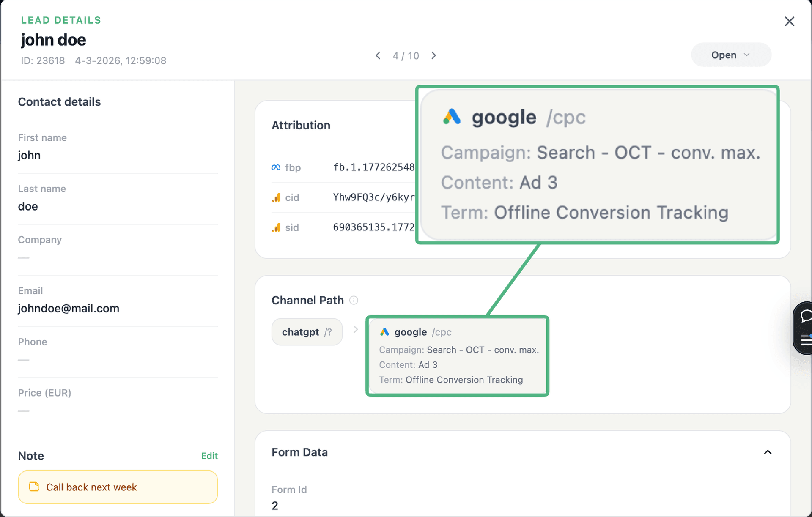Click the fbp value fb.1.177262548
This screenshot has height=517, width=812.
click(x=374, y=167)
